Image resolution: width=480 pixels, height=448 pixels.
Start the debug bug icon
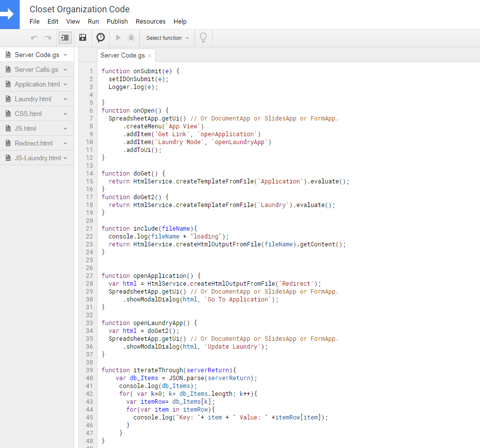(131, 37)
